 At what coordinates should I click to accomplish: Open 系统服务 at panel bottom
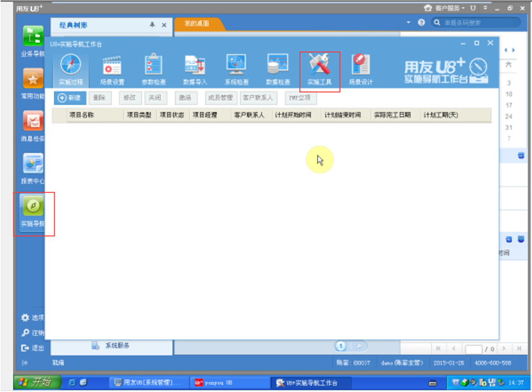pos(112,345)
